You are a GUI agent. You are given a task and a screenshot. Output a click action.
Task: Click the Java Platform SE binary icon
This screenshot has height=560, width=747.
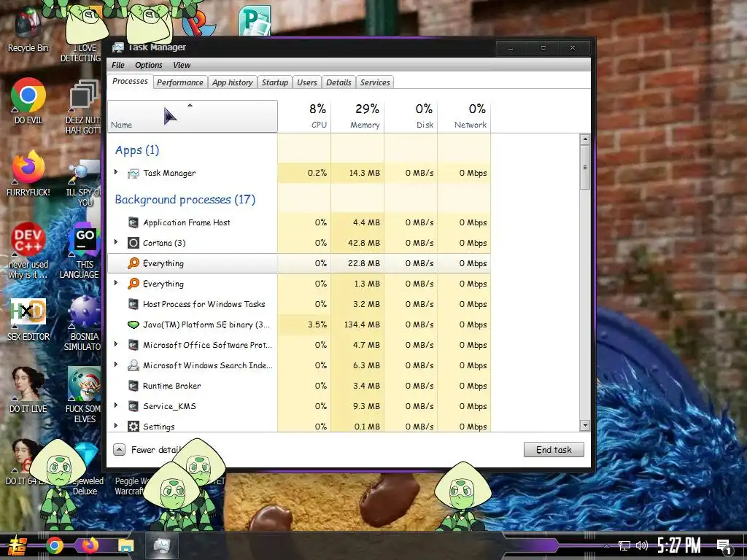click(x=133, y=324)
